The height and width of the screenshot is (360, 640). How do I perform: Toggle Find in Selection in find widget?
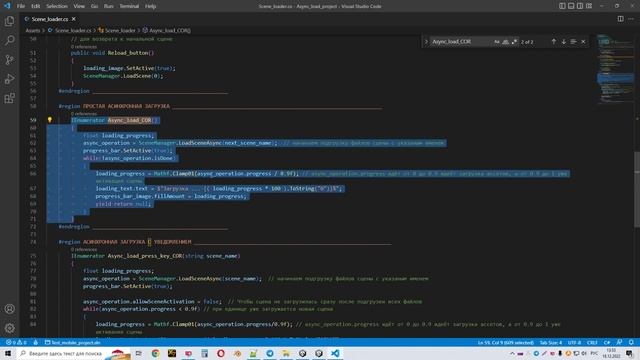[573, 42]
